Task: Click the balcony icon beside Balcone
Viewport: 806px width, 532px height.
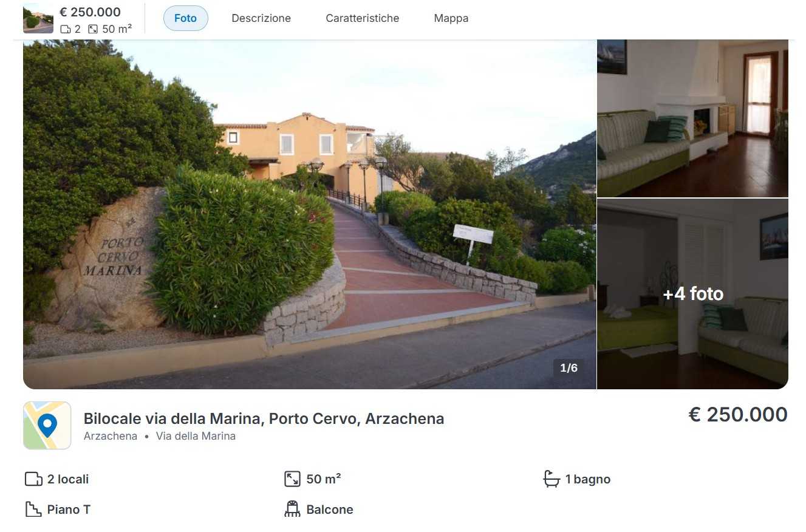Action: tap(292, 509)
